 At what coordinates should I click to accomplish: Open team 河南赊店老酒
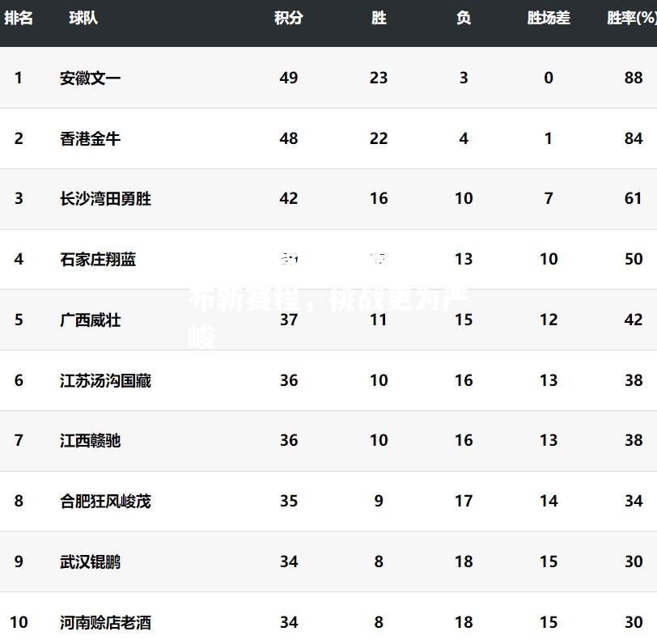pos(105,623)
